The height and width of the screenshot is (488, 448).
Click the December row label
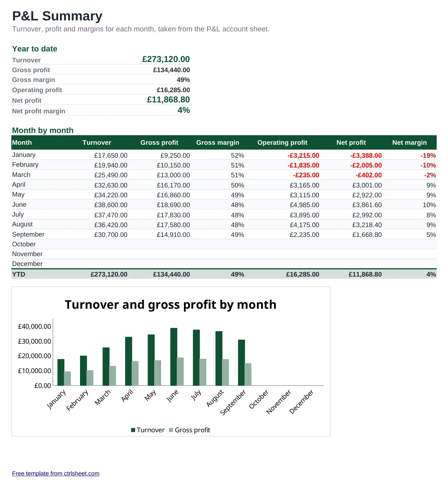click(x=27, y=264)
